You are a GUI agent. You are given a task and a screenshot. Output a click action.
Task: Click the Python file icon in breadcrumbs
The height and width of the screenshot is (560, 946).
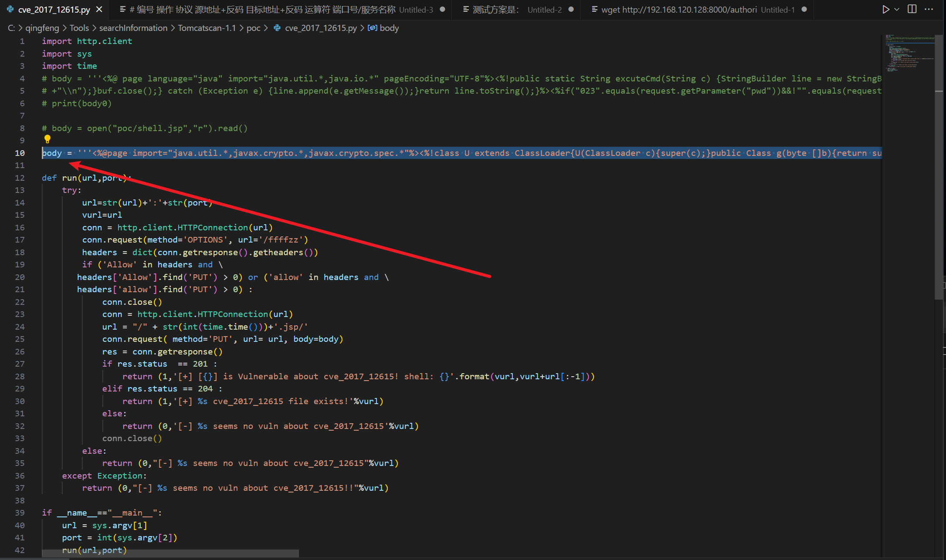click(x=277, y=28)
